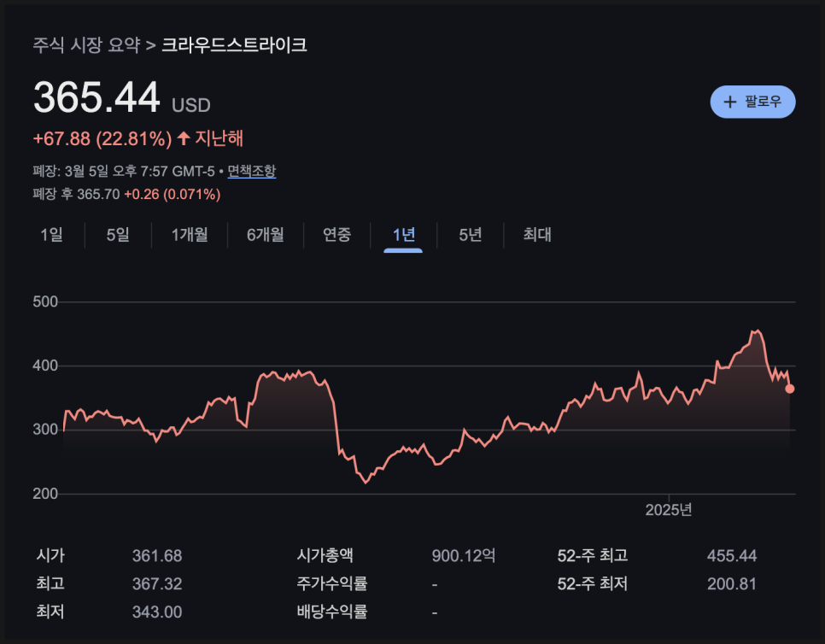
Task: Click the +67.88 (22.81%) change text
Action: pyautogui.click(x=102, y=139)
